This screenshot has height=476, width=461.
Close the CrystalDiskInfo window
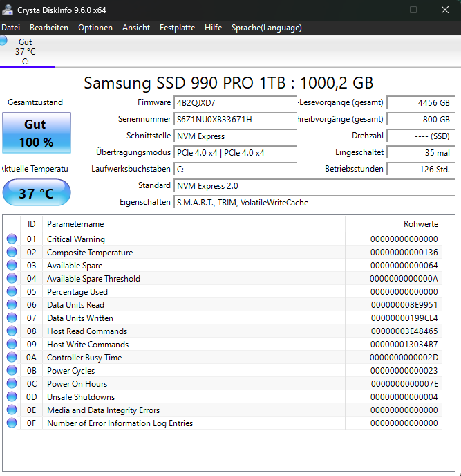(445, 10)
